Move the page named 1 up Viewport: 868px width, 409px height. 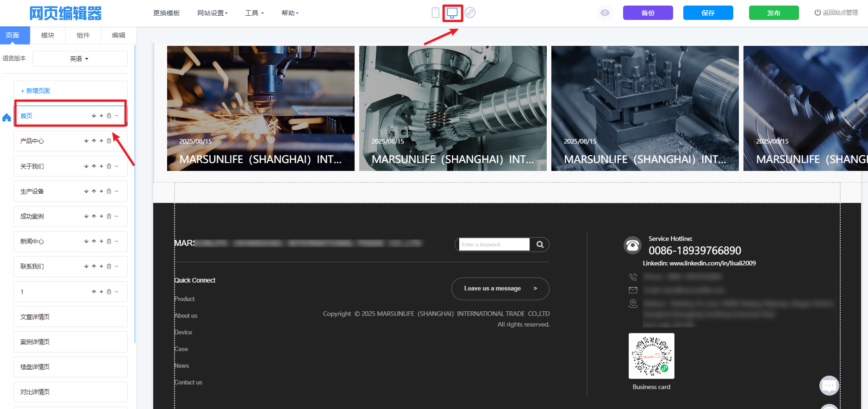(x=94, y=292)
